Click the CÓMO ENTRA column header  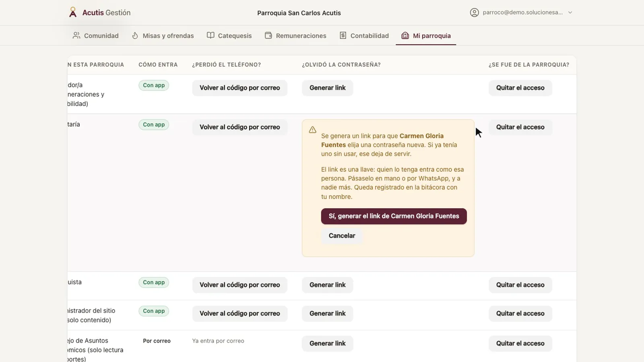pyautogui.click(x=158, y=65)
